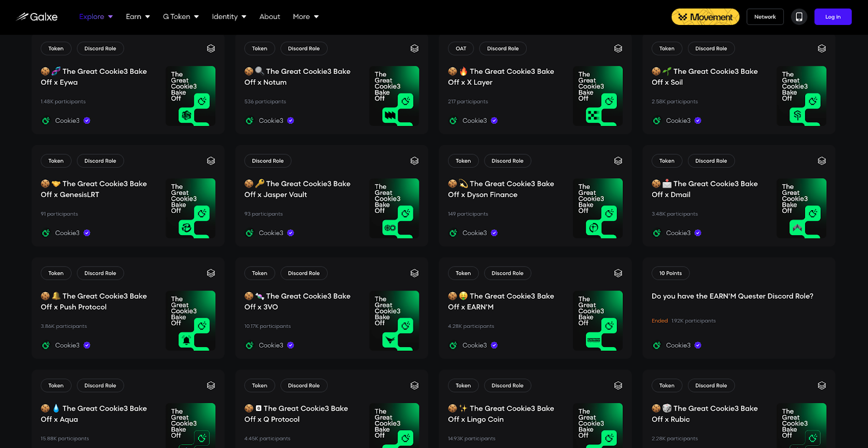This screenshot has height=448, width=868.
Task: Open Bake Off x Lingo Coin title
Action: (x=501, y=414)
